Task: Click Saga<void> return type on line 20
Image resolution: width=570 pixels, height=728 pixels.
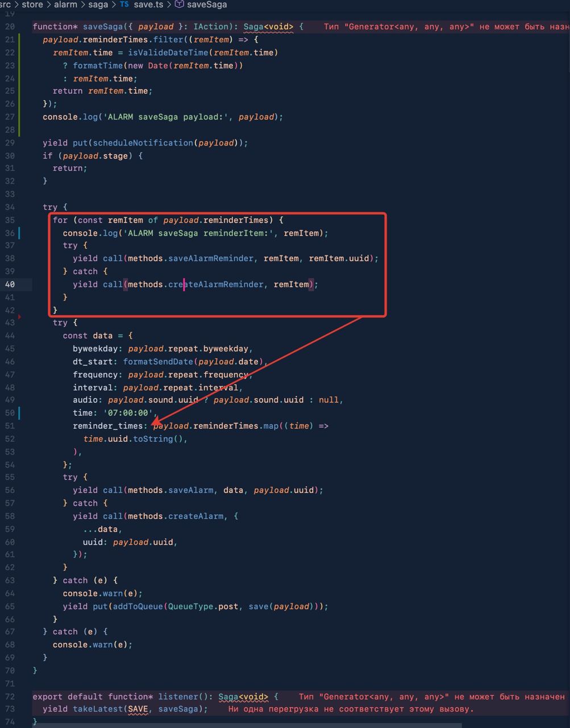Action: (x=269, y=27)
